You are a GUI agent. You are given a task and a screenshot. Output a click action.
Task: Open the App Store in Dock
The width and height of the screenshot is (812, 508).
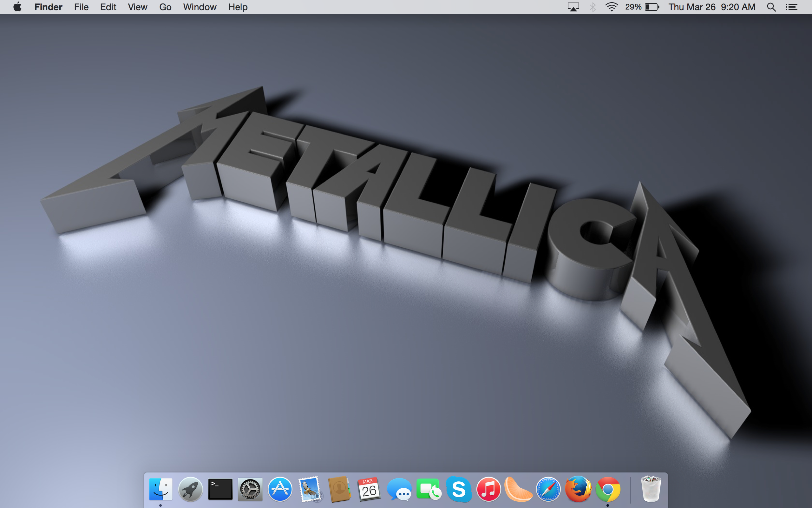click(x=280, y=489)
